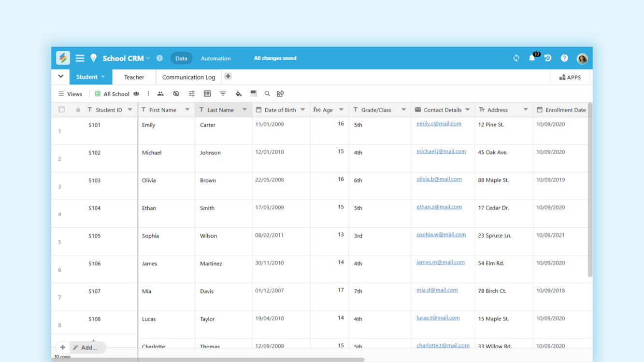Expand the table list chevron
This screenshot has height=362, width=644.
coord(60,76)
